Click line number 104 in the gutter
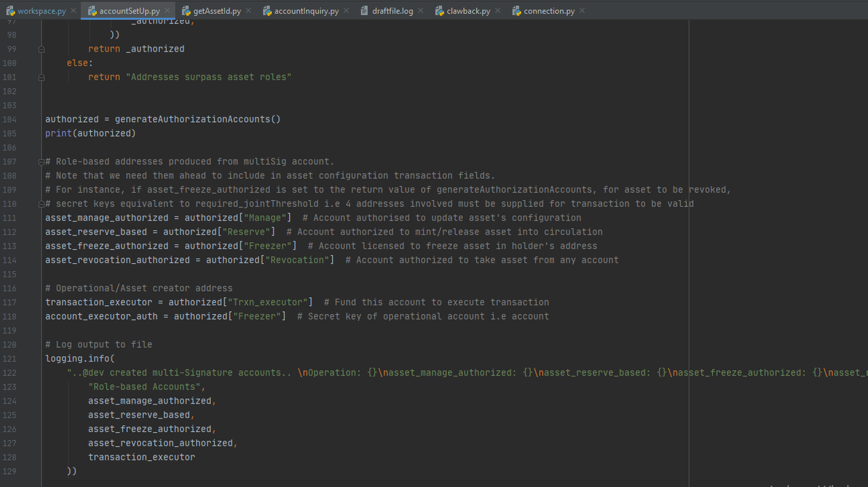The width and height of the screenshot is (868, 487). 9,119
